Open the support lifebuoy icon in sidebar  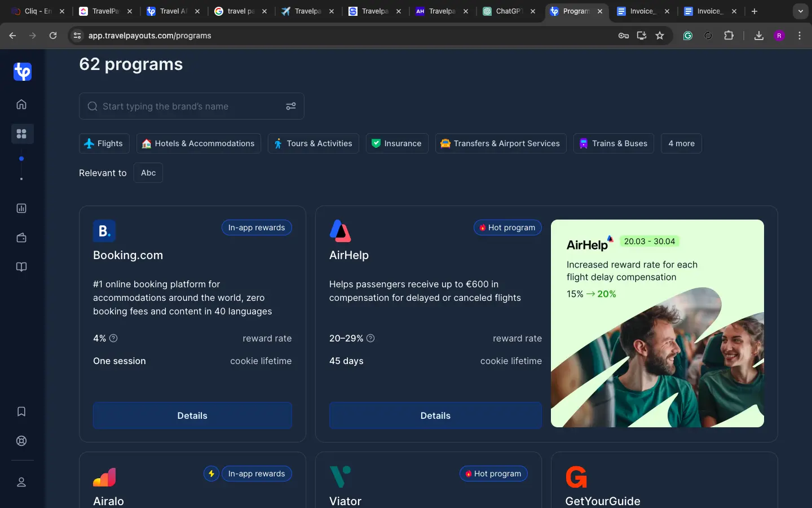tap(21, 441)
